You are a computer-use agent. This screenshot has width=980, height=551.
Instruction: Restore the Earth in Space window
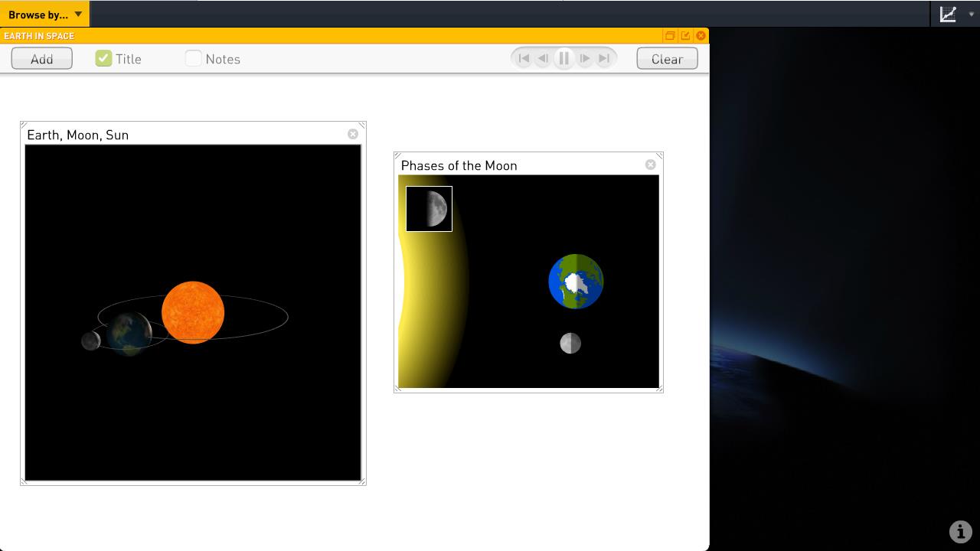(670, 36)
